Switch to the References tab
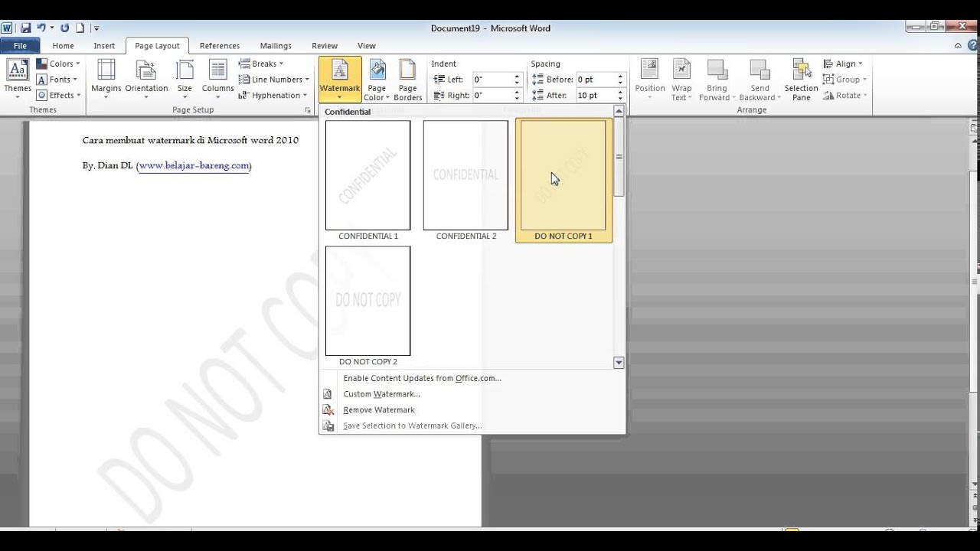 (x=220, y=46)
